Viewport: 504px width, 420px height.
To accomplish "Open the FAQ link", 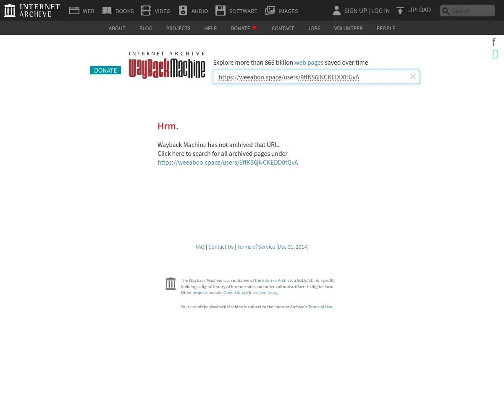I will (200, 247).
